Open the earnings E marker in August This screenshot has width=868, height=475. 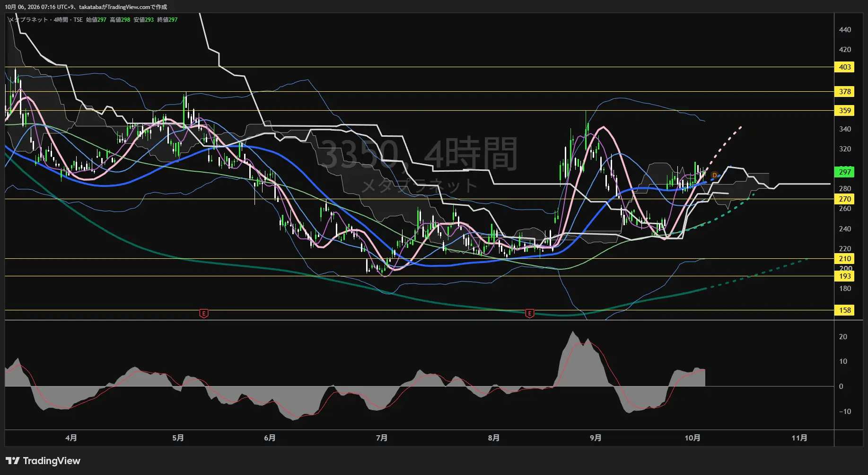529,313
